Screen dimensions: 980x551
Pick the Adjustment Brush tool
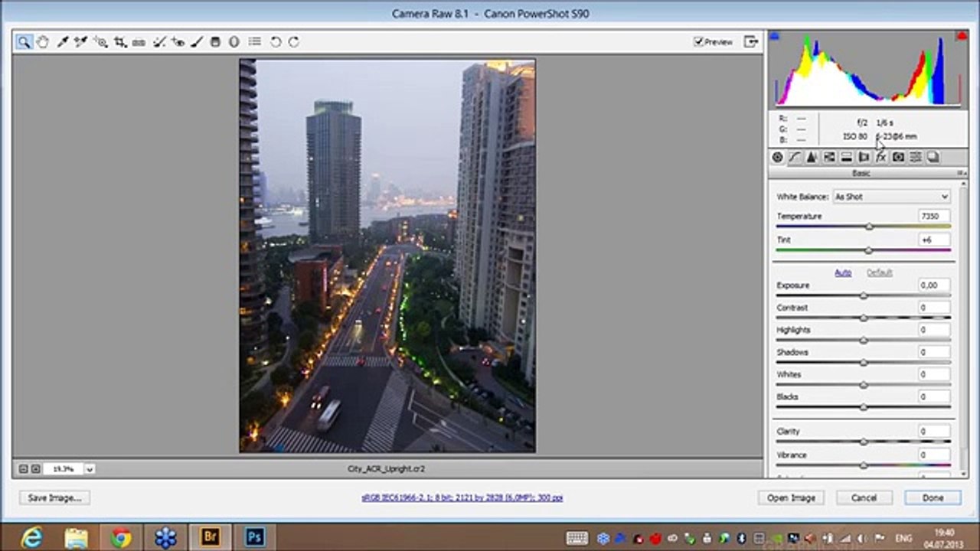(x=197, y=42)
